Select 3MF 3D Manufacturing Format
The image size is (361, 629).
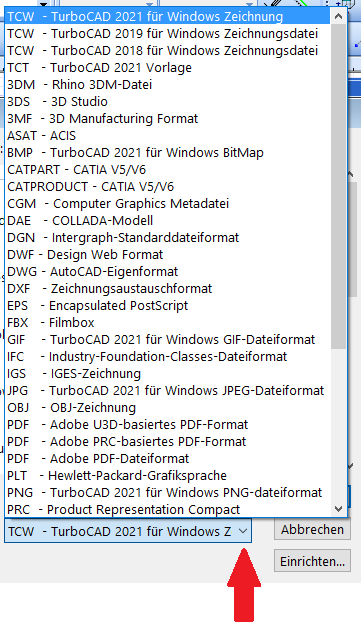(x=168, y=119)
